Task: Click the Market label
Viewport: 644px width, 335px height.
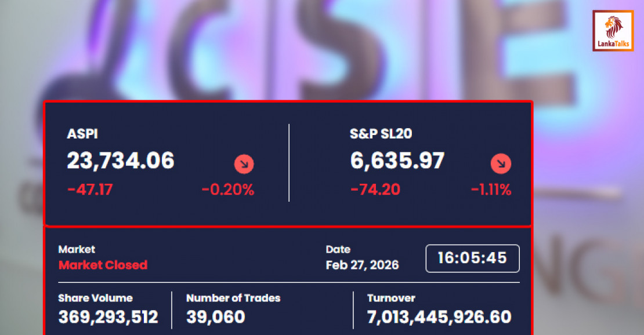Action: (77, 249)
